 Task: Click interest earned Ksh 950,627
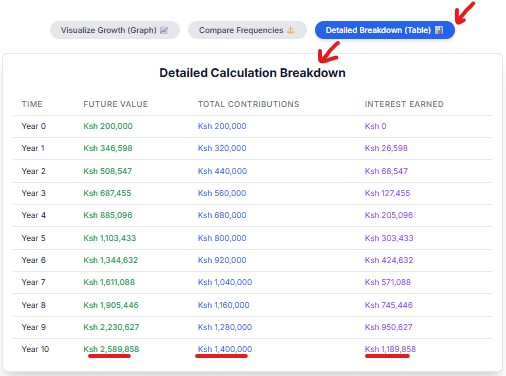[388, 327]
